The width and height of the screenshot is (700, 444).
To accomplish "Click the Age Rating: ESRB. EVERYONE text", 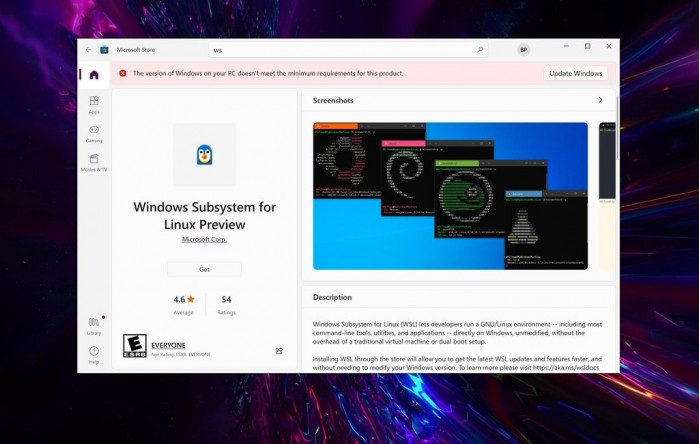I will pos(180,354).
